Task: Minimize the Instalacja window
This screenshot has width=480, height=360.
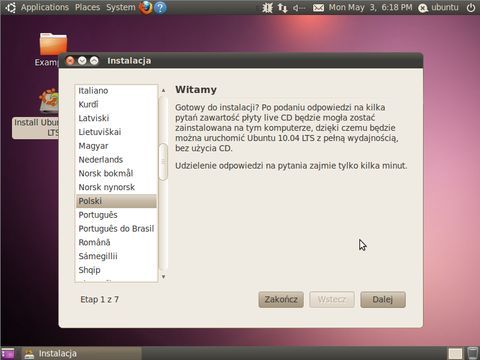Action: 82,61
